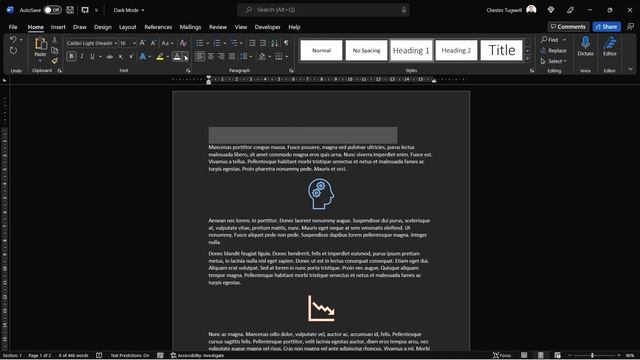Image resolution: width=640 pixels, height=360 pixels.
Task: Apply the Heading 1 style
Action: 411,50
